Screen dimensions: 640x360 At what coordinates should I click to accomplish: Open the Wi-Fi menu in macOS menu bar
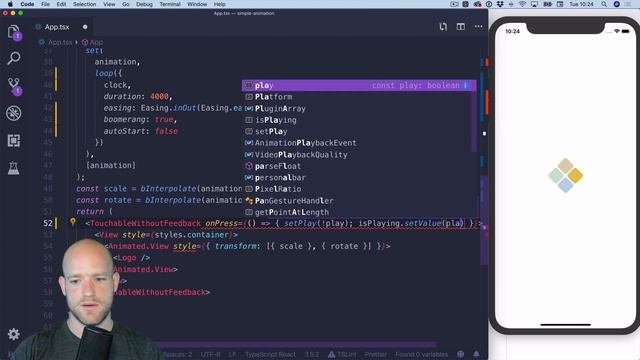(522, 4)
